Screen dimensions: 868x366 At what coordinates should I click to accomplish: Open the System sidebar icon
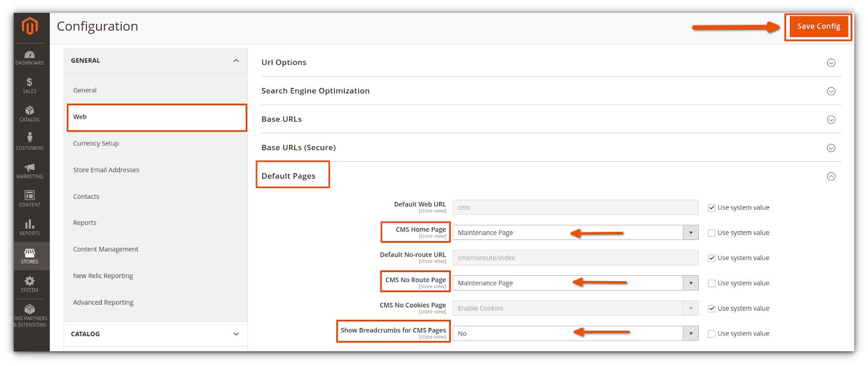30,285
